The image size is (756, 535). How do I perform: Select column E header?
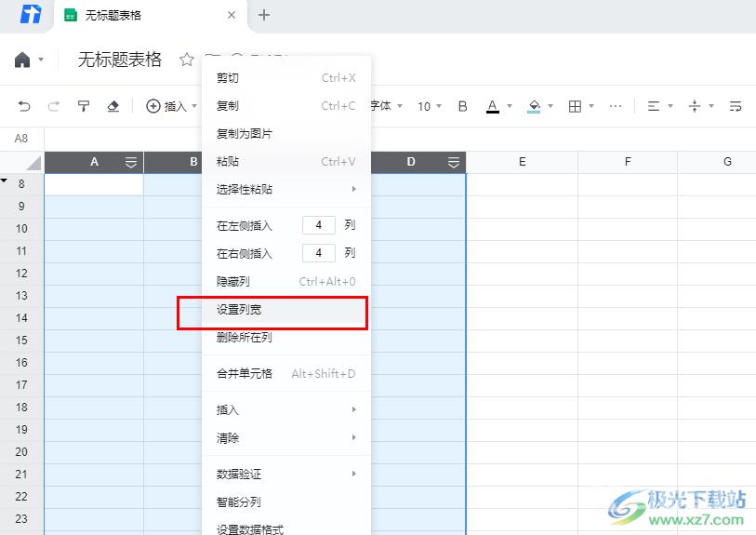pyautogui.click(x=523, y=162)
